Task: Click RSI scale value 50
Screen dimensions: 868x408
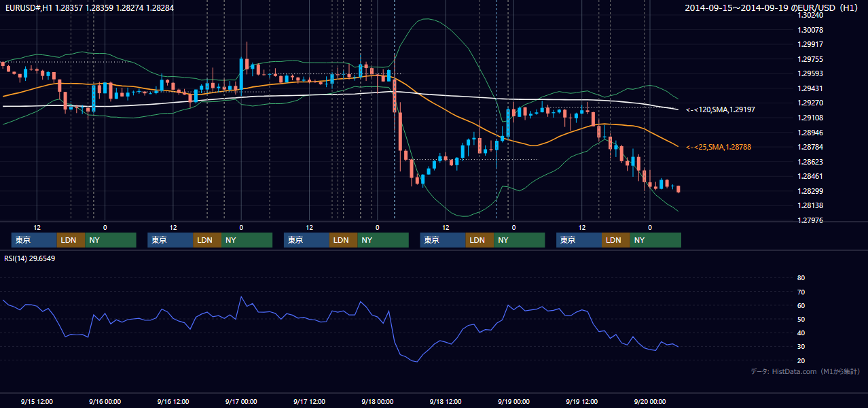Action: (x=801, y=319)
